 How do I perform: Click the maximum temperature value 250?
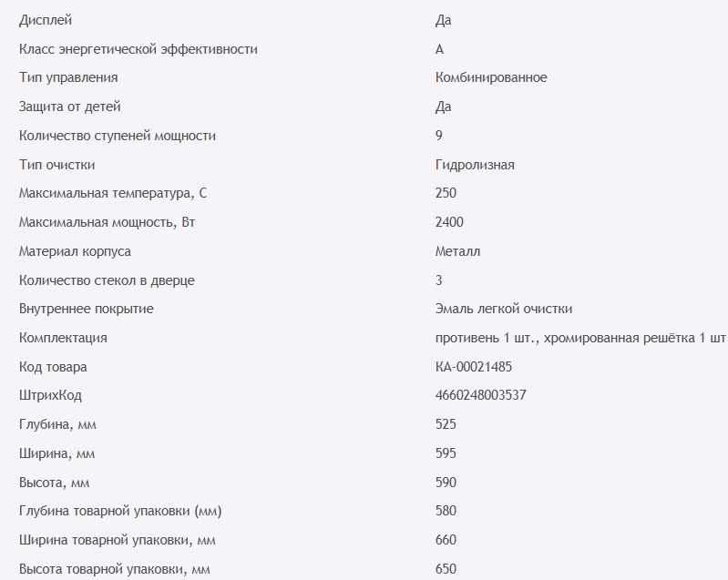(446, 193)
